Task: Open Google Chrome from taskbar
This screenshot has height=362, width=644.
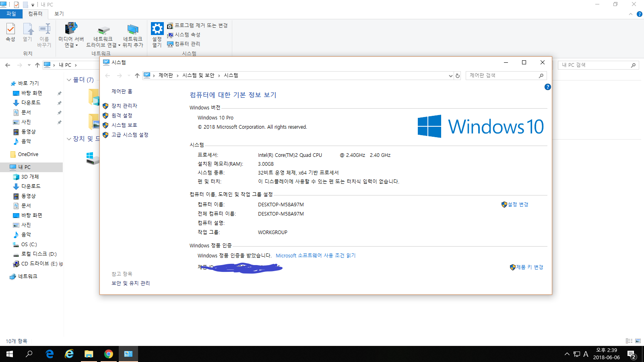Action: [108, 354]
